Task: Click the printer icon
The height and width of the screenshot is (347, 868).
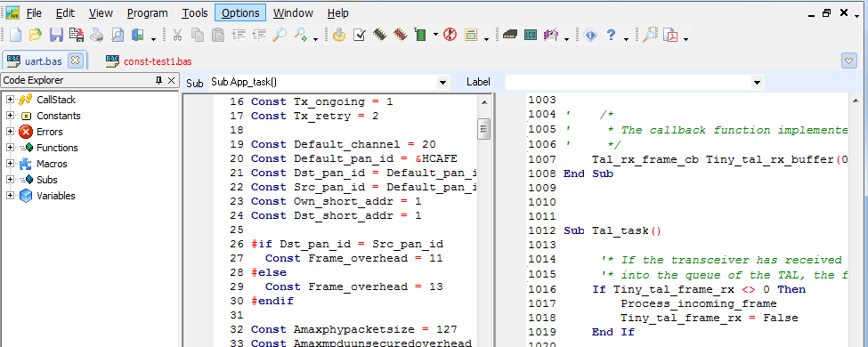Action: [x=97, y=36]
